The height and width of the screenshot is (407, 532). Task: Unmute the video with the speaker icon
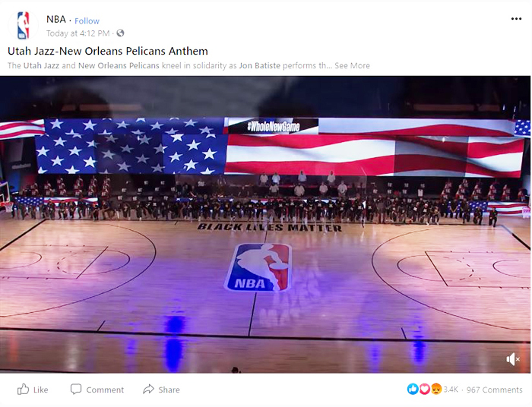coord(513,359)
